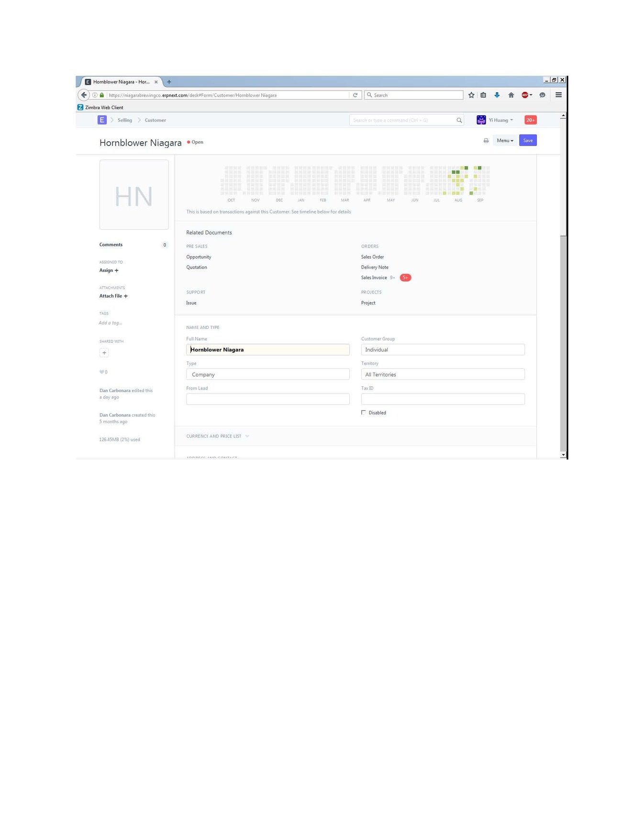Image resolution: width=644 pixels, height=834 pixels.
Task: Click the ERPNext E home logo
Action: click(x=102, y=120)
